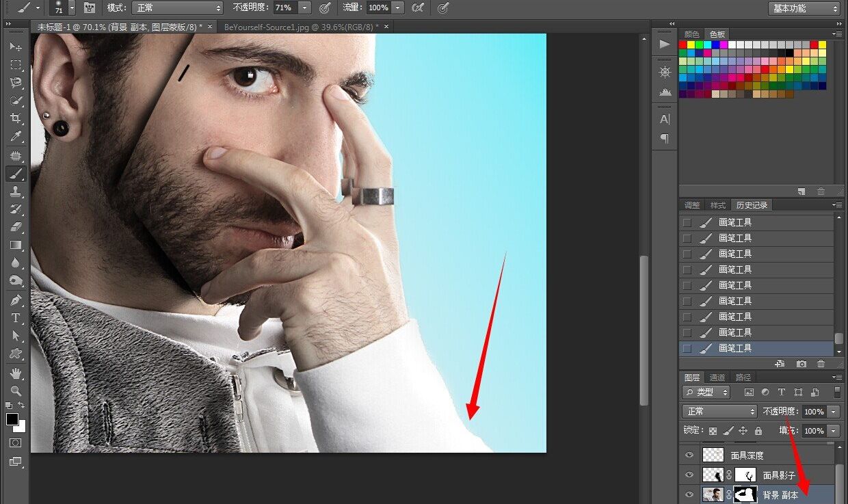Screen dimensions: 848x504
Task: Select the Rectangular Marquee tool
Action: click(x=16, y=65)
